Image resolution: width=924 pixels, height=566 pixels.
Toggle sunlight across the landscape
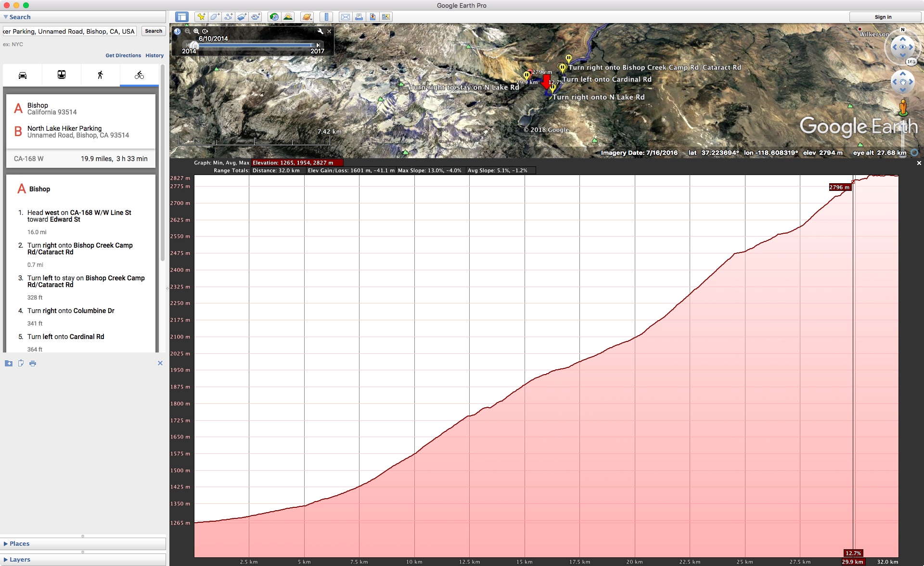click(x=288, y=17)
